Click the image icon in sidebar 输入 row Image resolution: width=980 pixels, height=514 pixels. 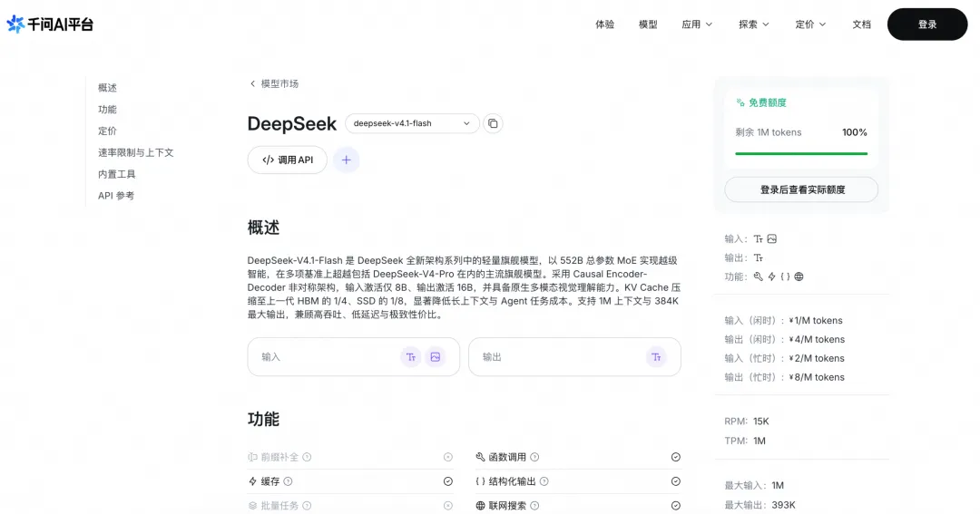pos(772,238)
